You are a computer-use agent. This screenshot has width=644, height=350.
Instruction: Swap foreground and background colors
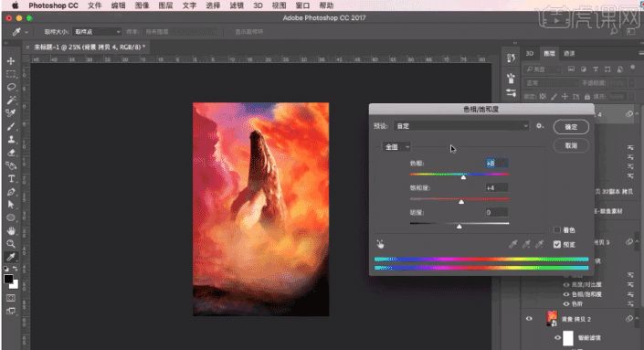(x=16, y=269)
